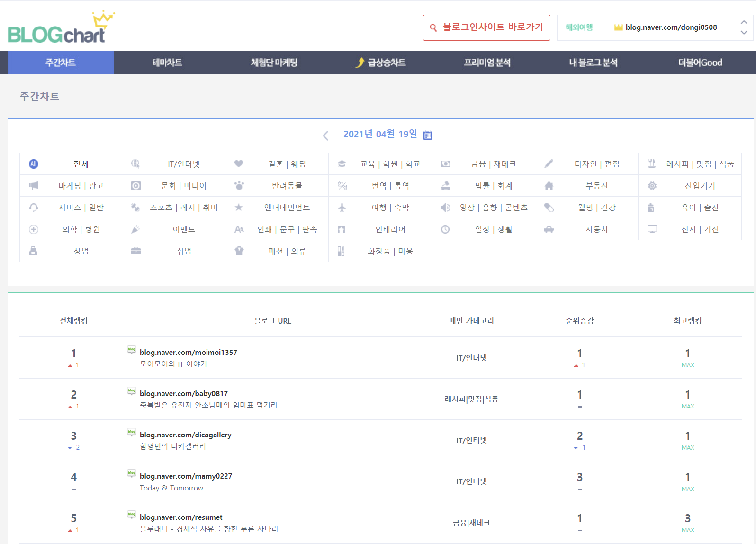
Task: Select the 이벤트 category
Action: 184,229
